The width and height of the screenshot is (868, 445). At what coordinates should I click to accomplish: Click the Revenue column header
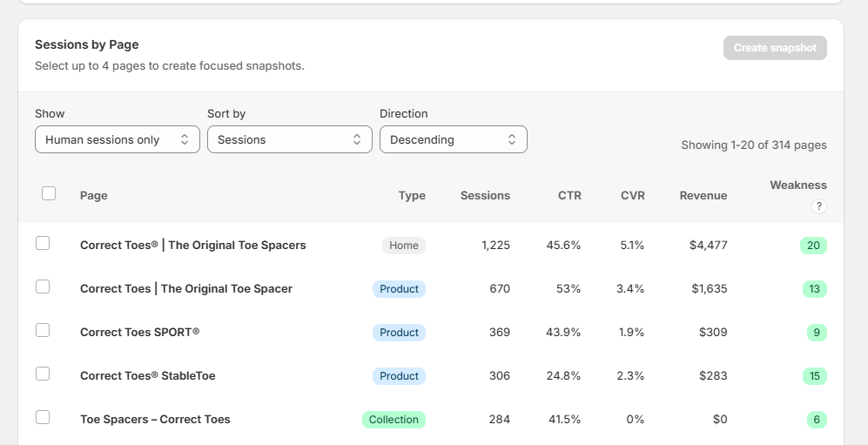[x=703, y=195]
